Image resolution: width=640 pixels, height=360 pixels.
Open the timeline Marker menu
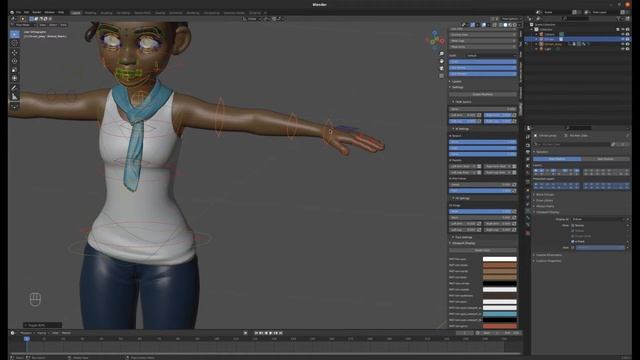(x=66, y=333)
